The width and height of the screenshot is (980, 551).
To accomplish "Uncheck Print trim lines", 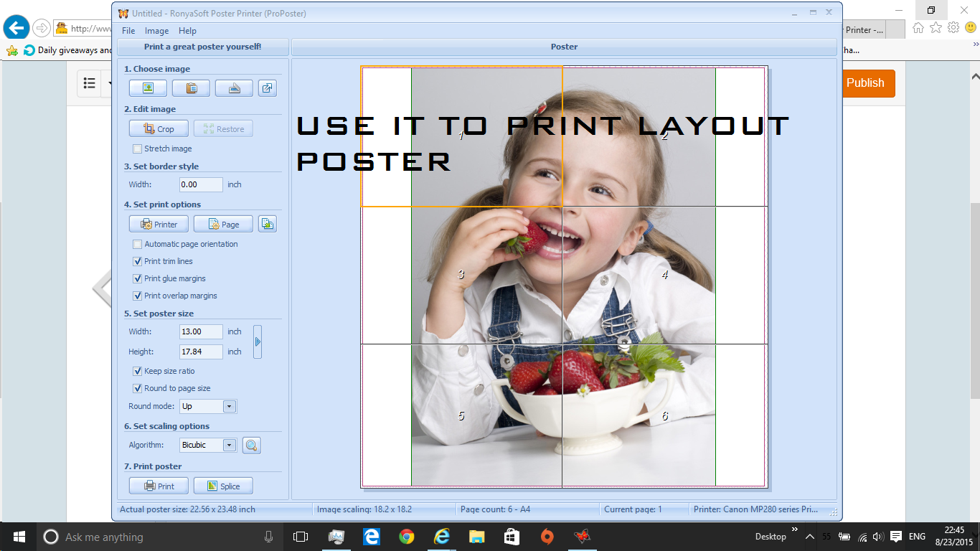I will click(x=138, y=261).
